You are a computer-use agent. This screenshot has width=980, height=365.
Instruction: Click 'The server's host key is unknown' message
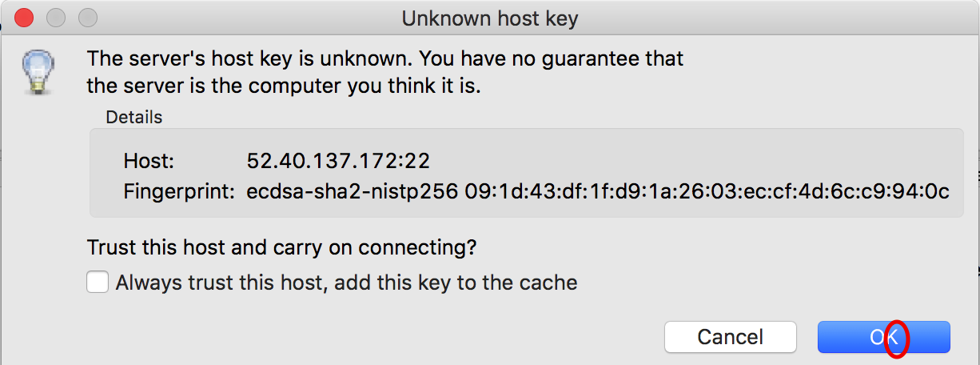coord(250,59)
